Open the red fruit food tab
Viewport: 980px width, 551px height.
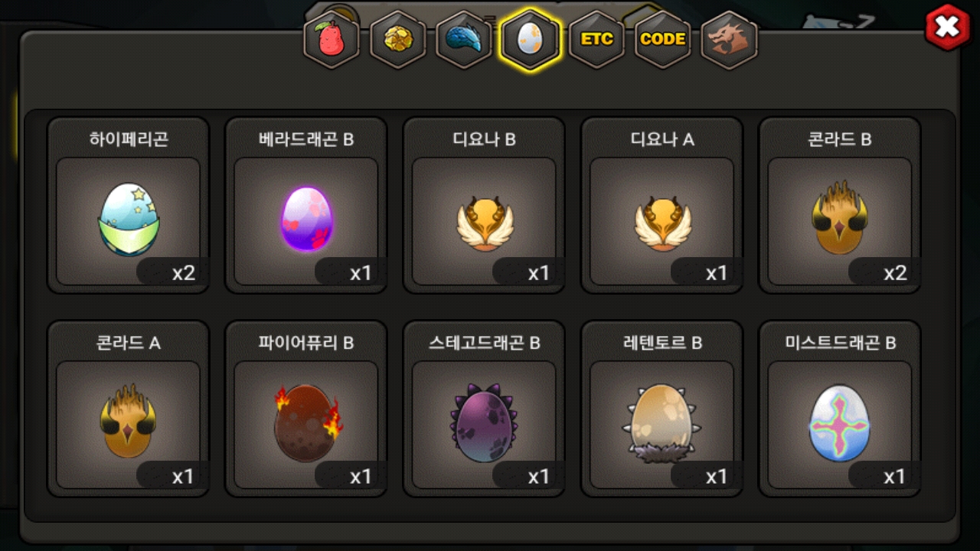coord(332,39)
